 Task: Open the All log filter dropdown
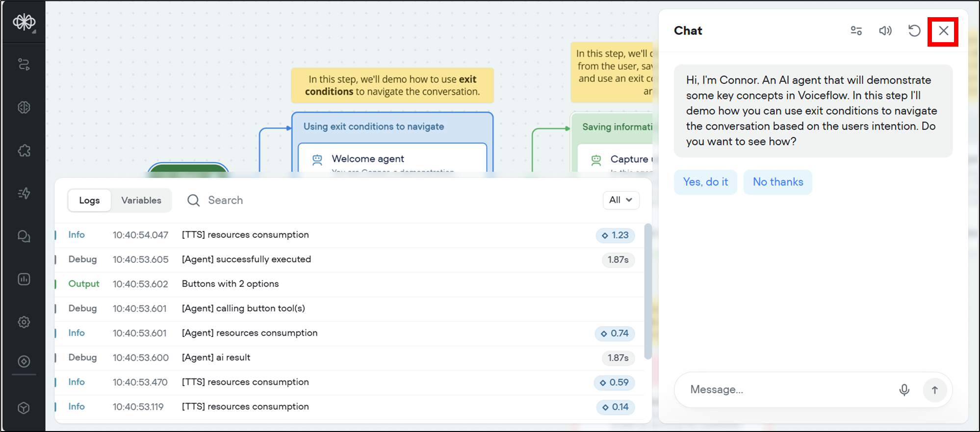(620, 200)
